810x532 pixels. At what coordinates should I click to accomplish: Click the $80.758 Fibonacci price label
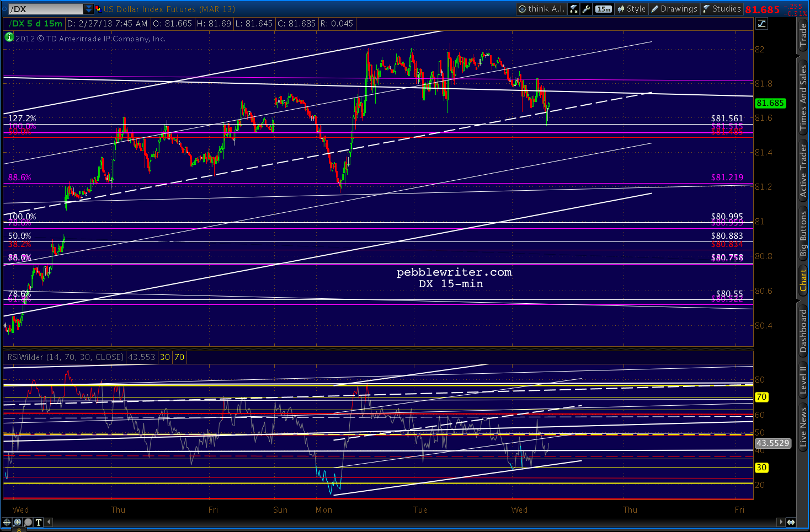727,257
